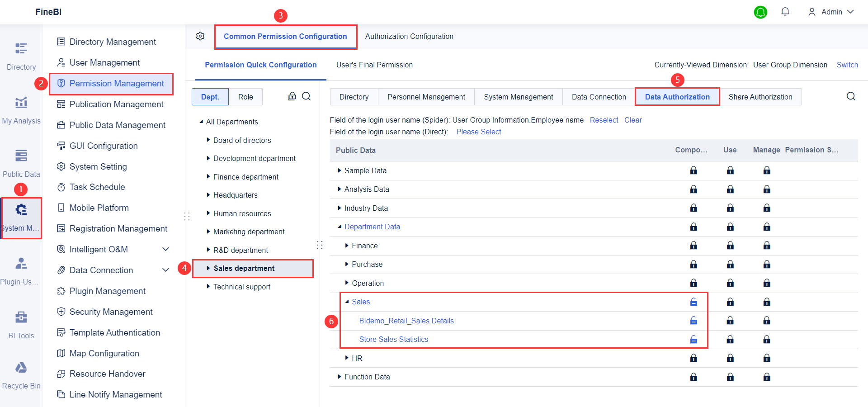
Task: Switch to the Authorization Configuration tab
Action: pyautogui.click(x=409, y=36)
